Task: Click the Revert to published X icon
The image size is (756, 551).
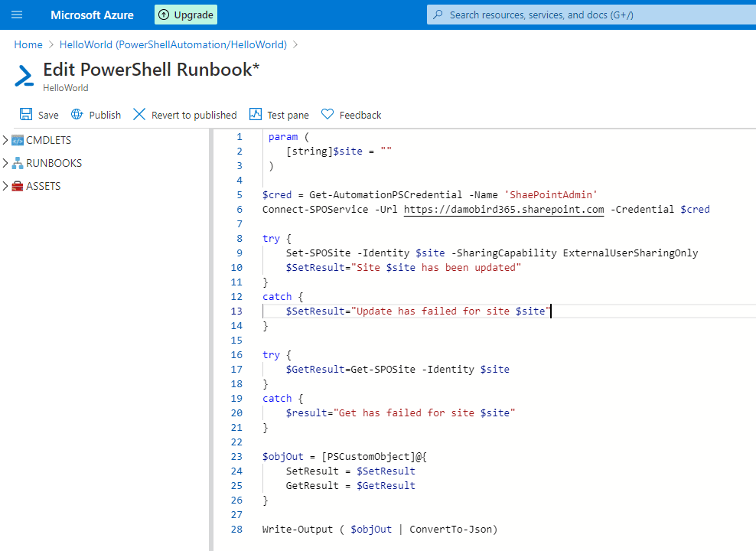Action: pos(138,115)
